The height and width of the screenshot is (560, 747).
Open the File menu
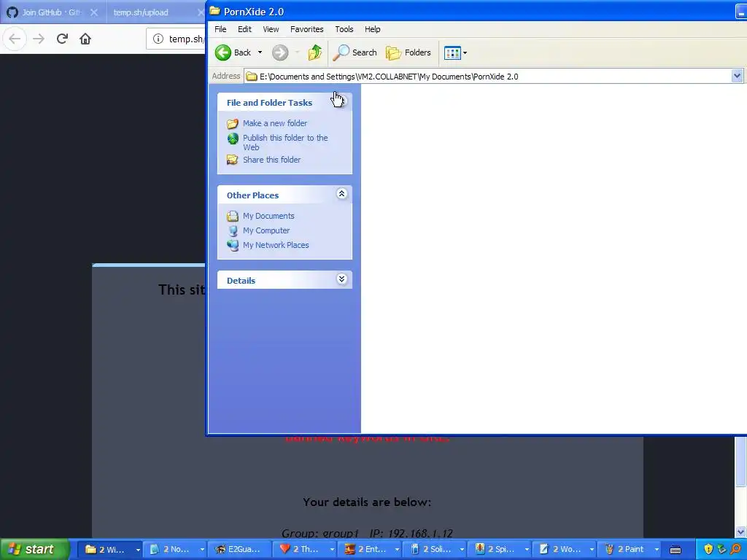[x=220, y=29]
